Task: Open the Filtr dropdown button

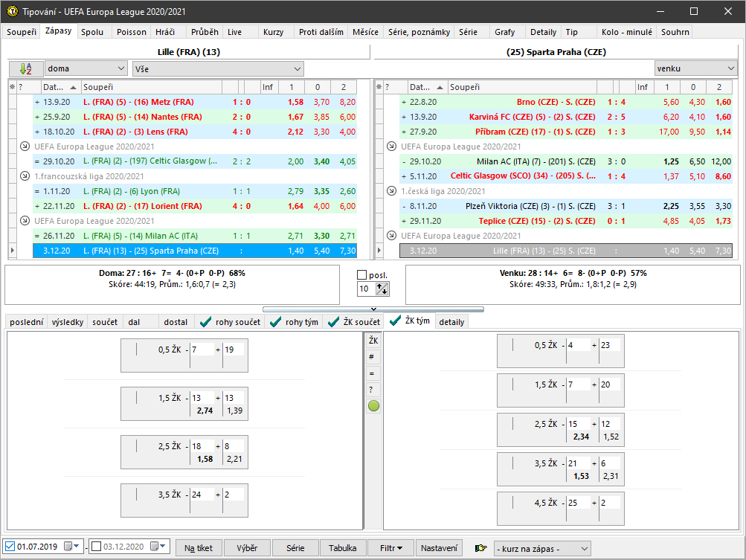Action: click(391, 548)
